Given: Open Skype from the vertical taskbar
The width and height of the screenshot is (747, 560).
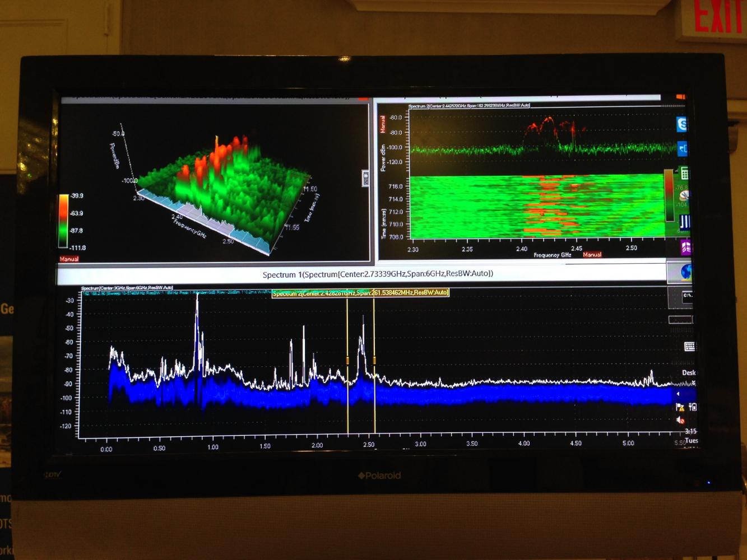Looking at the screenshot, I should click(682, 124).
